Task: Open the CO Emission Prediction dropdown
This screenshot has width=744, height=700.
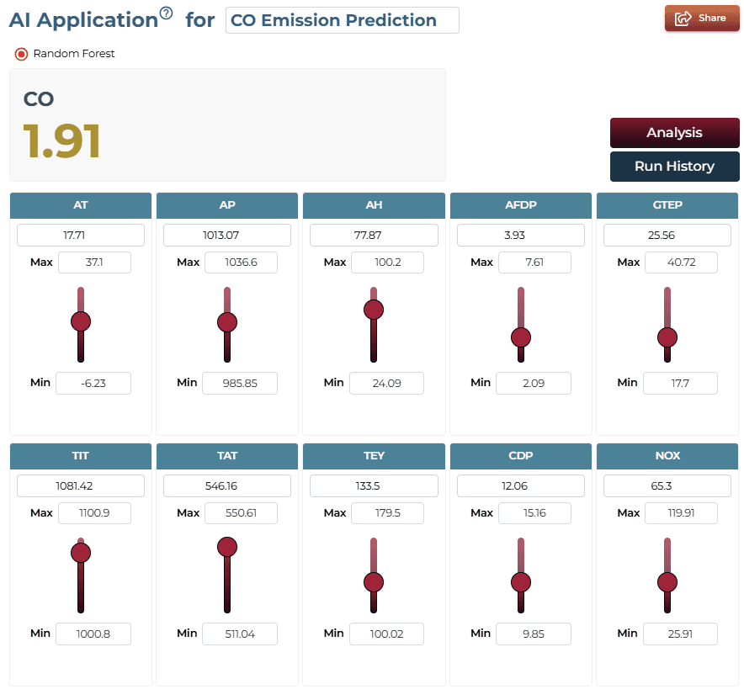Action: coord(342,20)
